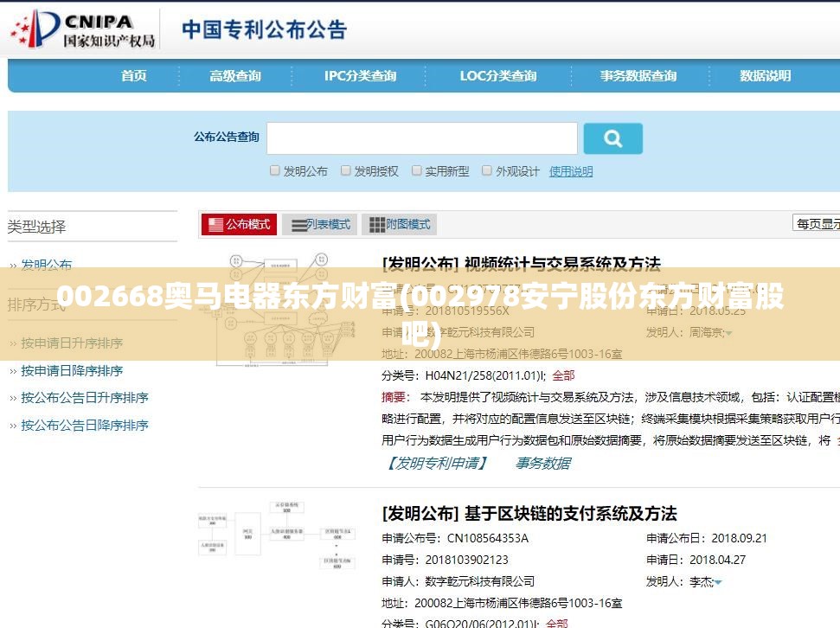
Task: Open 高级查询 in the navigation bar
Action: point(235,75)
